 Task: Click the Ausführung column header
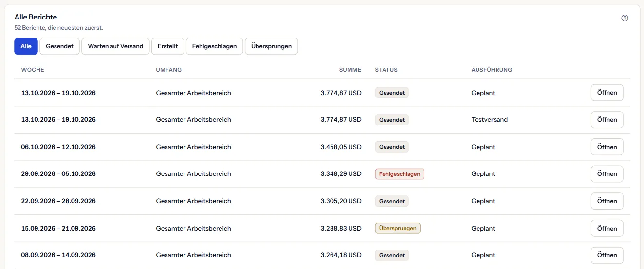click(x=492, y=70)
